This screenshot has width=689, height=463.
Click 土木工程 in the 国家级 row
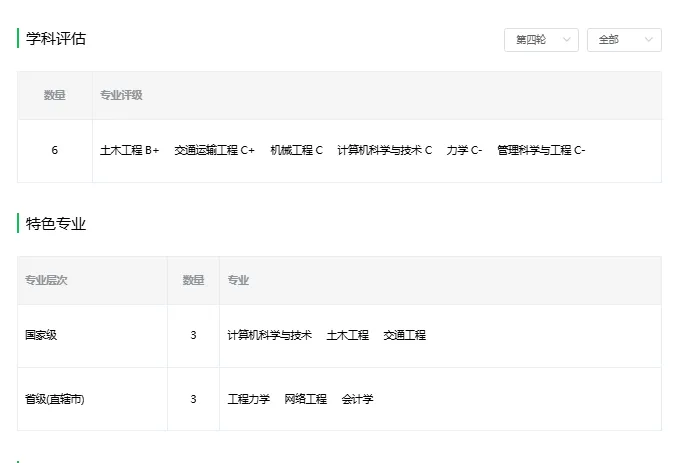click(x=347, y=335)
